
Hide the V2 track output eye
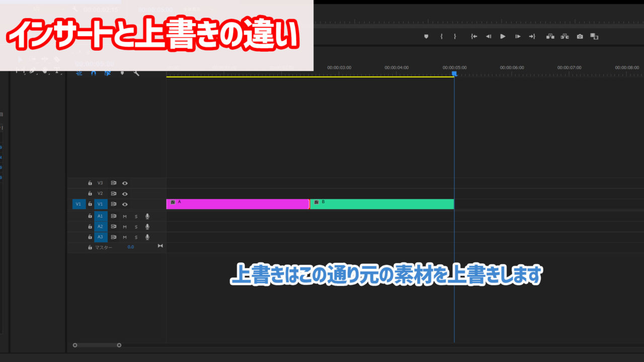coord(125,194)
